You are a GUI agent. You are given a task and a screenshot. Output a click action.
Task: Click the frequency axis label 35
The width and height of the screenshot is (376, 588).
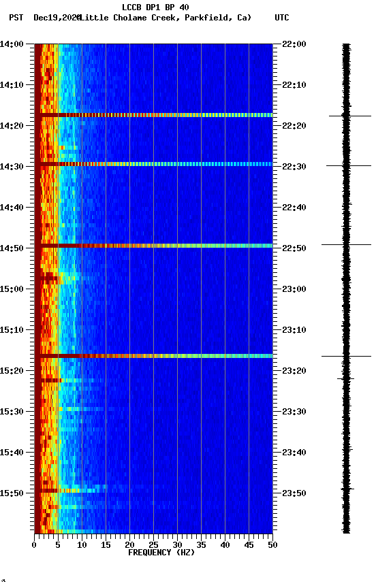[201, 545]
